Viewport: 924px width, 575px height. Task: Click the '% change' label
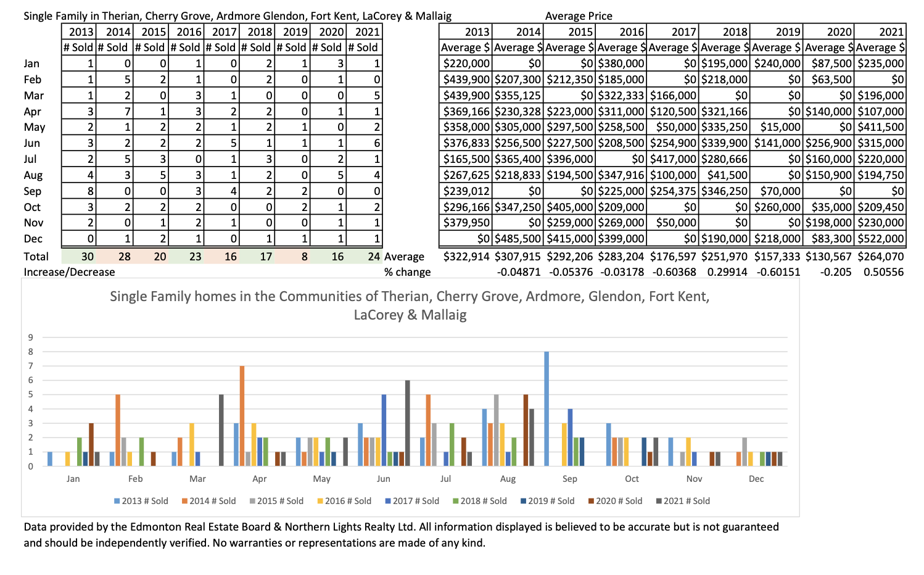[407, 272]
